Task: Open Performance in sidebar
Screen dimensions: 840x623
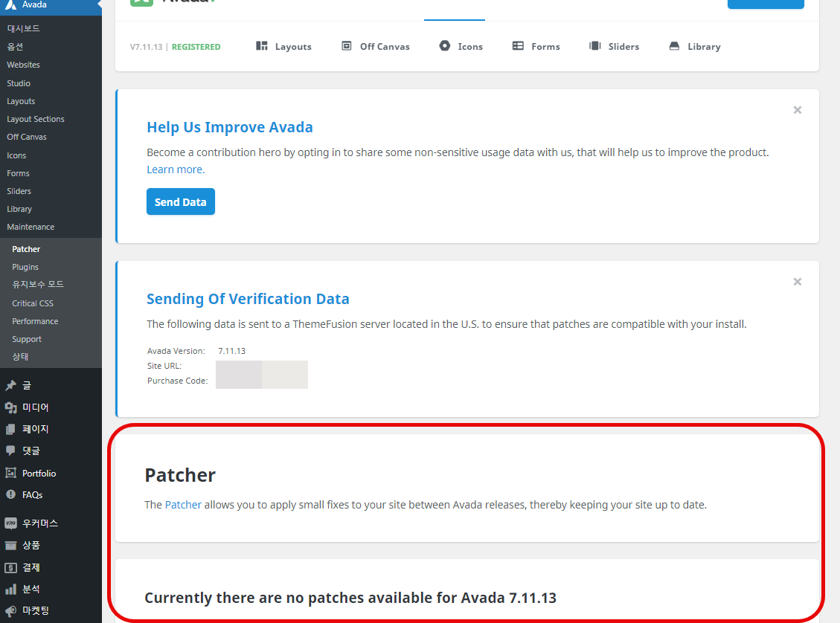Action: click(36, 321)
